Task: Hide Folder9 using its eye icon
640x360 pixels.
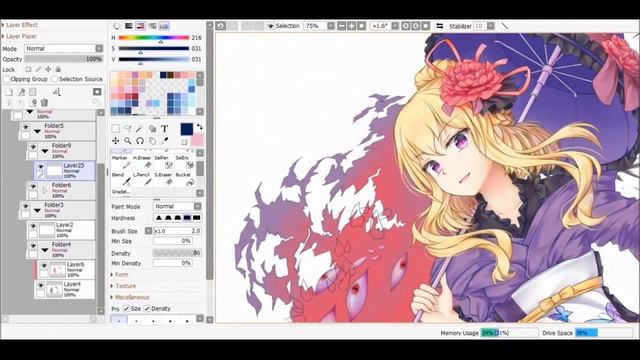Action: coord(33,147)
